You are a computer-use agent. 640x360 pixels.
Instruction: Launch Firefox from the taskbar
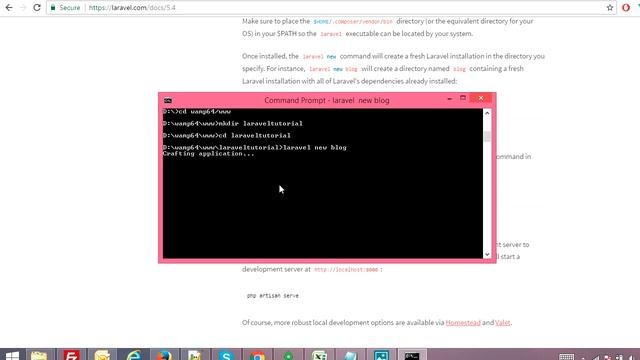coord(164,355)
